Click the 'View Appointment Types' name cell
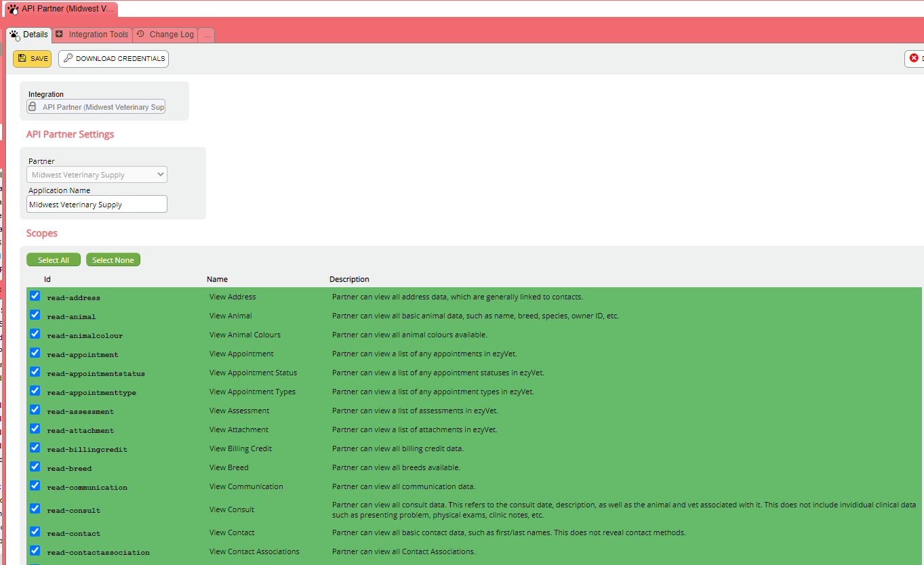Viewport: 924px width, 565px height. coord(252,392)
